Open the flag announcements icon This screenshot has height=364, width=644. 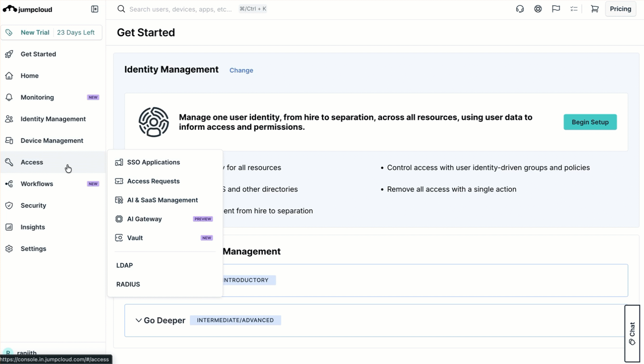point(556,9)
